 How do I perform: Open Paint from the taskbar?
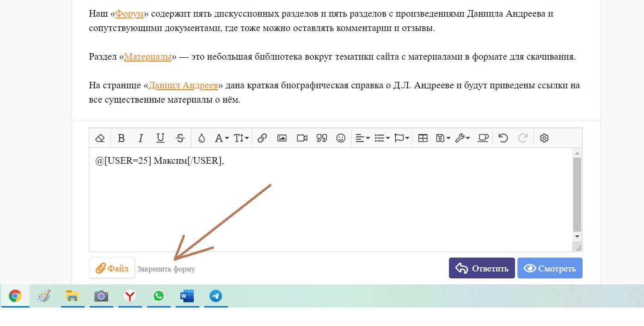point(44,296)
